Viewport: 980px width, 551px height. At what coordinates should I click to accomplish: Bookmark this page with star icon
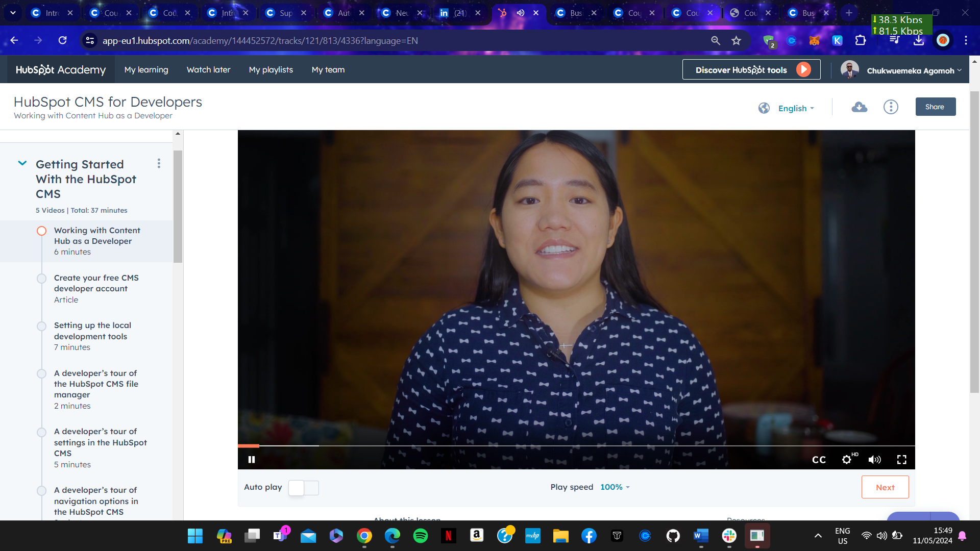(x=736, y=41)
